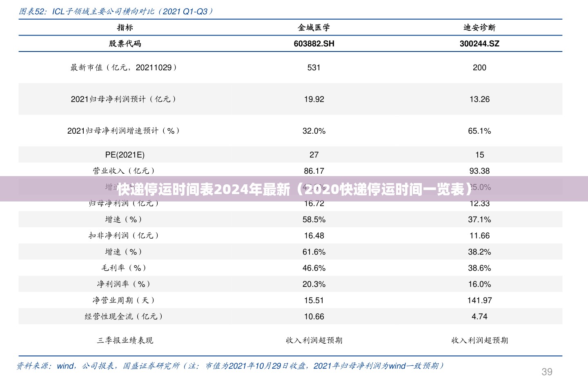Select the 迪安诊断 column header
This screenshot has height=378, width=588.
tap(479, 27)
